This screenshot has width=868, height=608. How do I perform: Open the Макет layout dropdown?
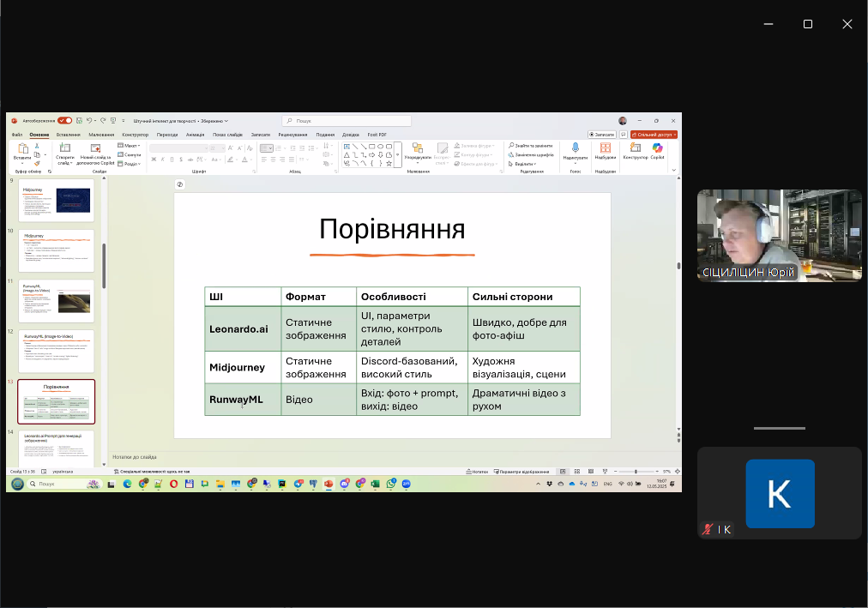(129, 146)
